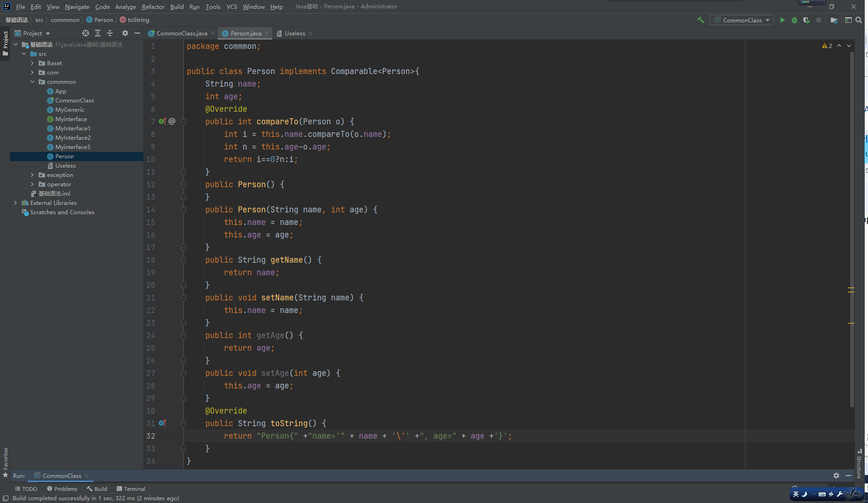Image resolution: width=868 pixels, height=503 pixels.
Task: Open the Terminal tool window
Action: tap(131, 489)
